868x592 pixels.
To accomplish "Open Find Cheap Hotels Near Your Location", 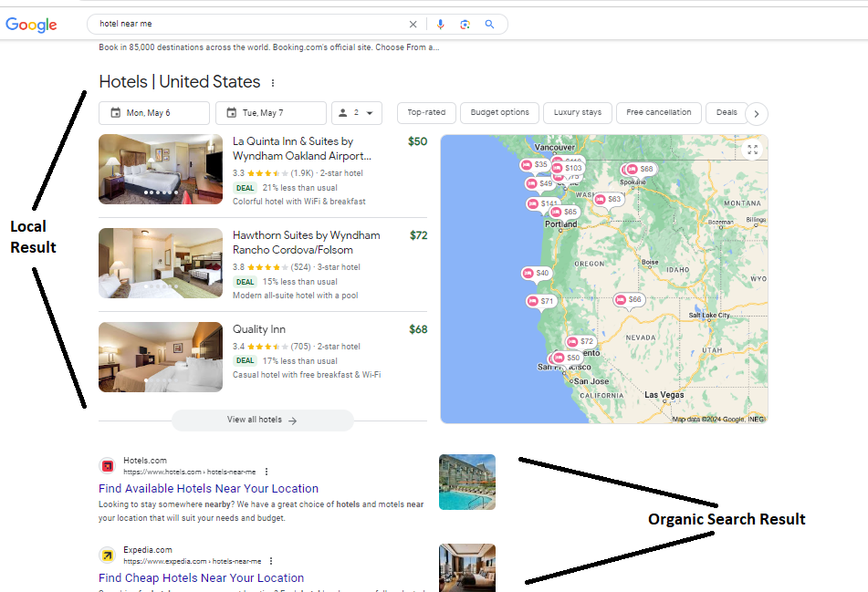I will coord(202,577).
